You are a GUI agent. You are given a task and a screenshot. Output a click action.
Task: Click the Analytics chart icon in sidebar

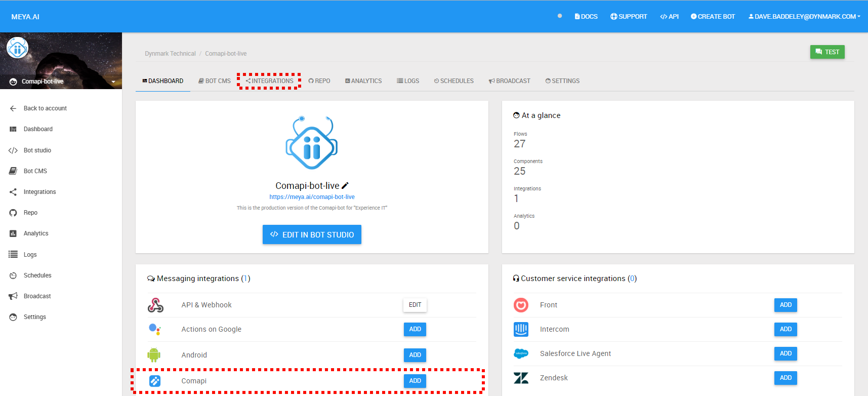tap(13, 233)
